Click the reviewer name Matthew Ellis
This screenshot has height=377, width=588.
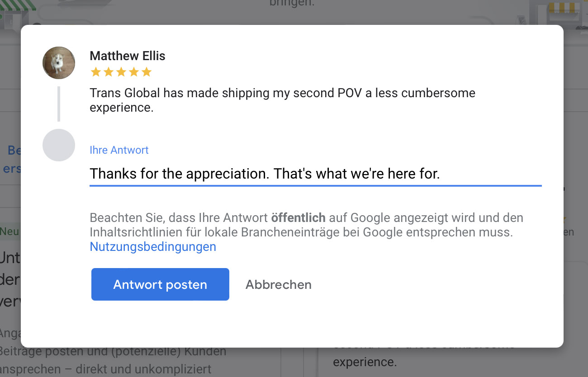point(128,56)
